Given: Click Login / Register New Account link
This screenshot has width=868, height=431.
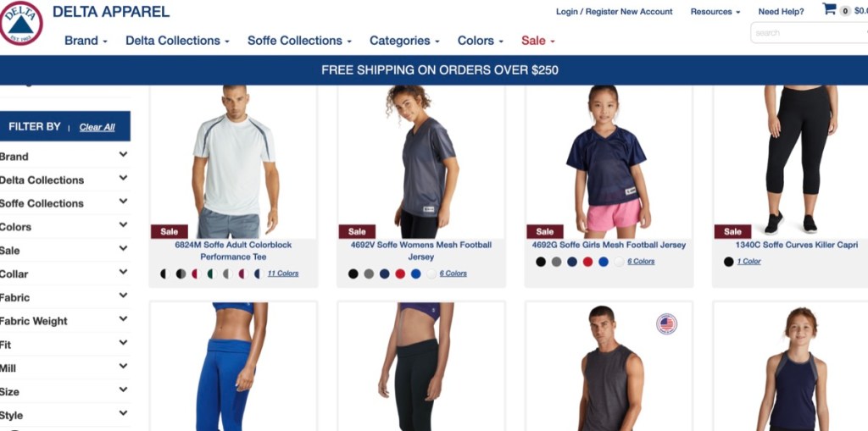Looking at the screenshot, I should 614,12.
